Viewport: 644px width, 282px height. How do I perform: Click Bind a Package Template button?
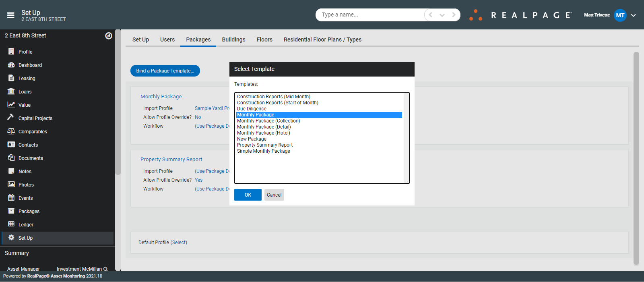tap(165, 70)
